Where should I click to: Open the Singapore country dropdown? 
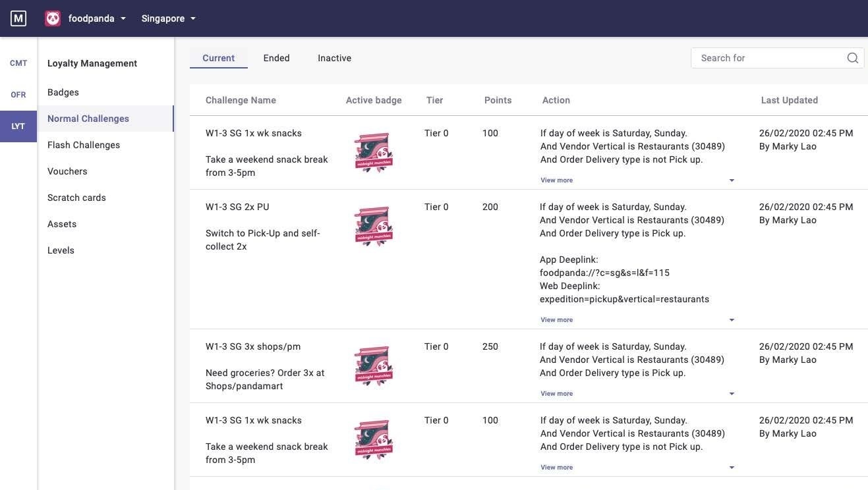tap(169, 18)
